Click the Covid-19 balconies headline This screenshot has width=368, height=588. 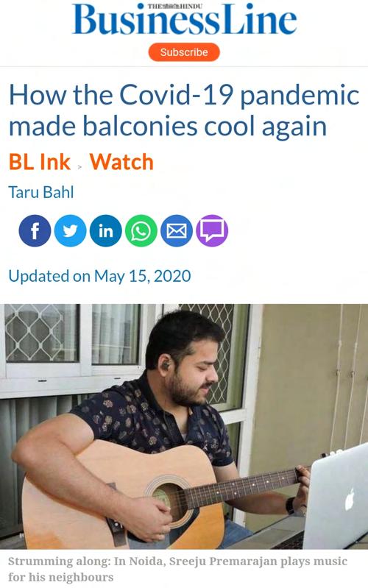tap(184, 110)
